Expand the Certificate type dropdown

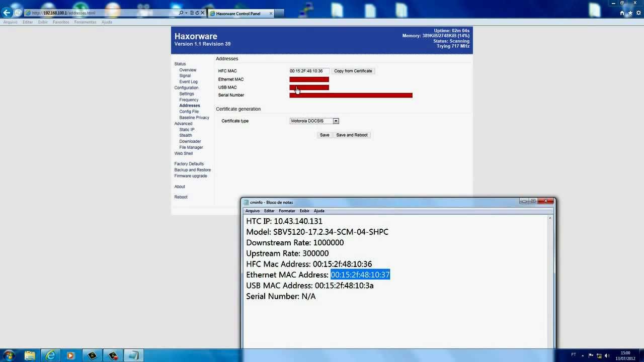[x=336, y=121]
